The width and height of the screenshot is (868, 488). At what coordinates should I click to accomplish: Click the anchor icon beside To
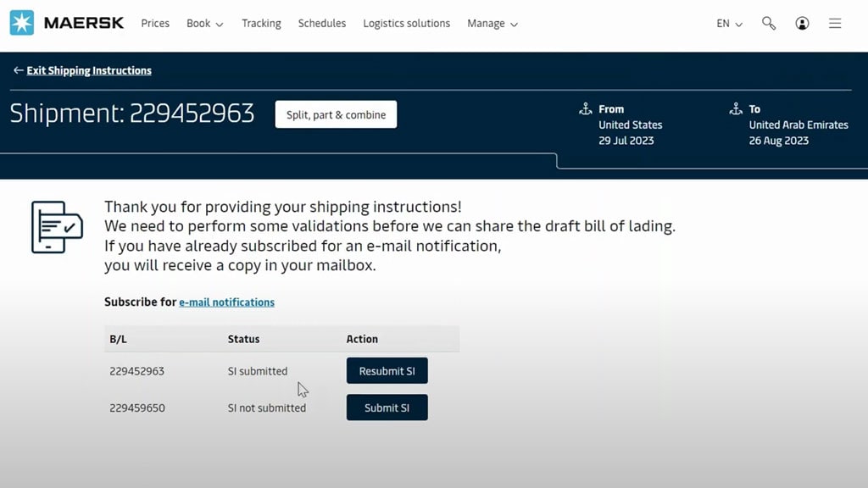click(x=736, y=108)
